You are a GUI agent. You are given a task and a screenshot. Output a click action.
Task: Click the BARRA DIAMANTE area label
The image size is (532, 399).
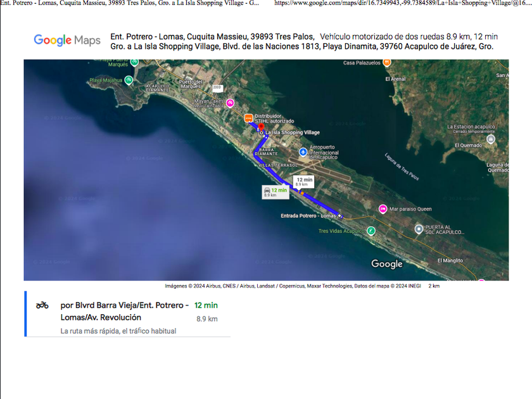coord(267,151)
